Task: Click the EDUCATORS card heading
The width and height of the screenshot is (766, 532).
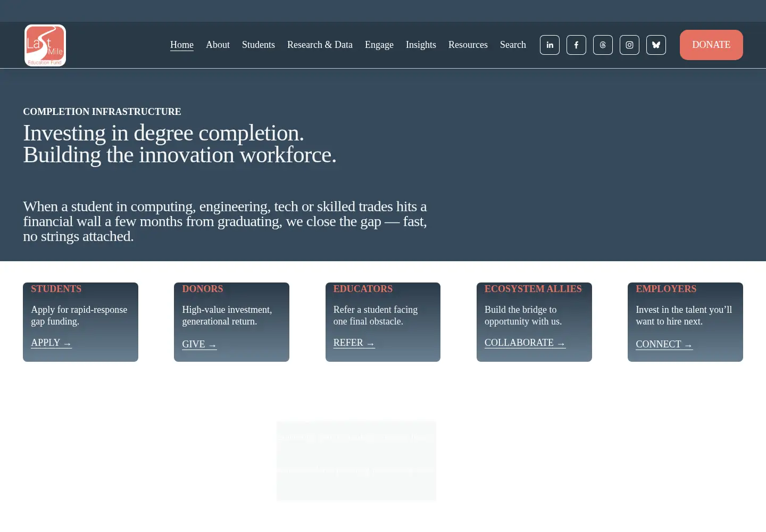Action: (x=363, y=289)
